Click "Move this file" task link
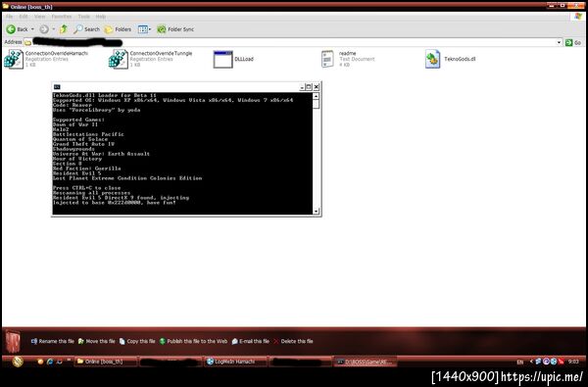Image resolution: width=588 pixels, height=387 pixels. (x=97, y=341)
